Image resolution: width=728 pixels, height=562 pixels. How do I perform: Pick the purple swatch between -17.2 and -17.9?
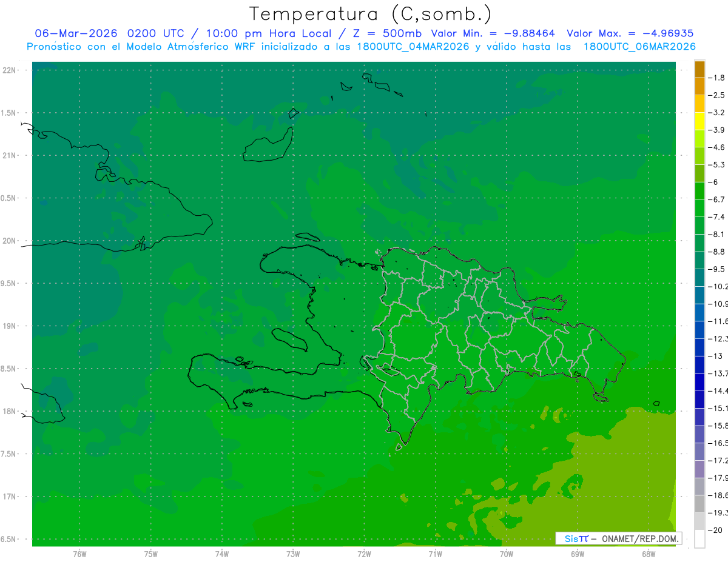point(699,469)
